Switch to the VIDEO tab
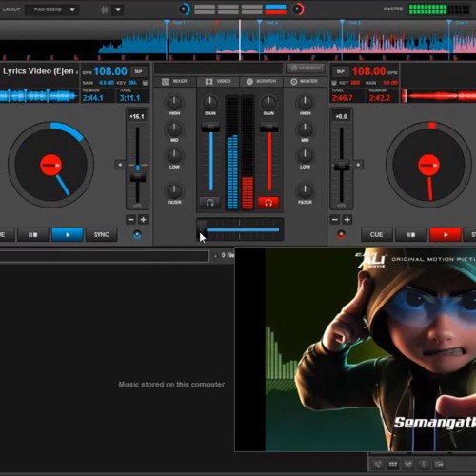Image resolution: width=476 pixels, height=476 pixels. [218, 82]
